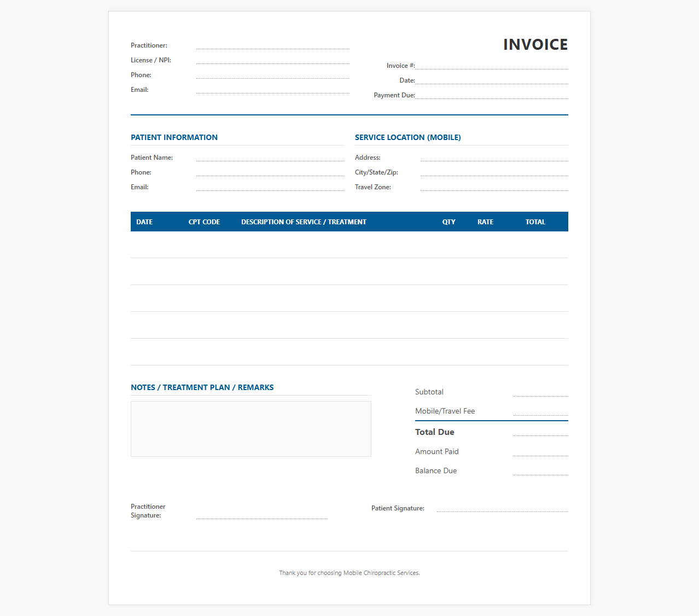Click the City/State/Zip field
The width and height of the screenshot is (699, 616).
click(494, 172)
